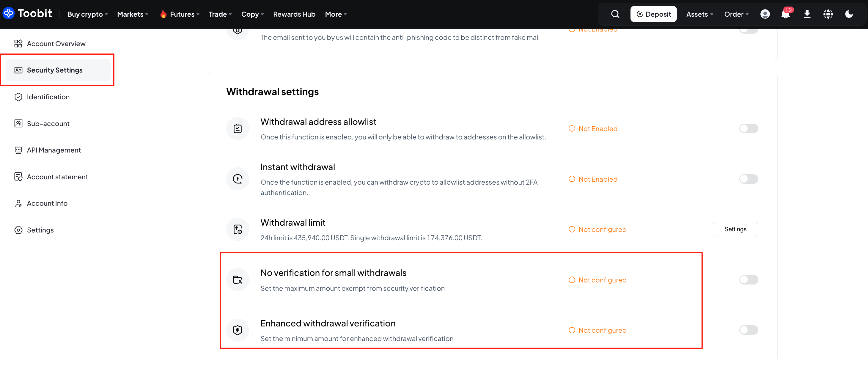
Task: Open the notifications bell icon
Action: (x=785, y=14)
